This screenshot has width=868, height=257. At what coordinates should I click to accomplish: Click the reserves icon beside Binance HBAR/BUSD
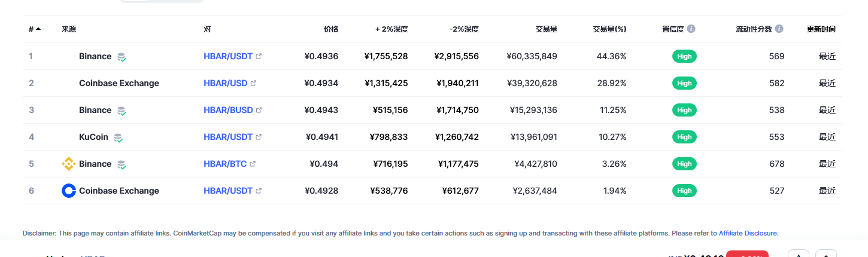point(122,111)
